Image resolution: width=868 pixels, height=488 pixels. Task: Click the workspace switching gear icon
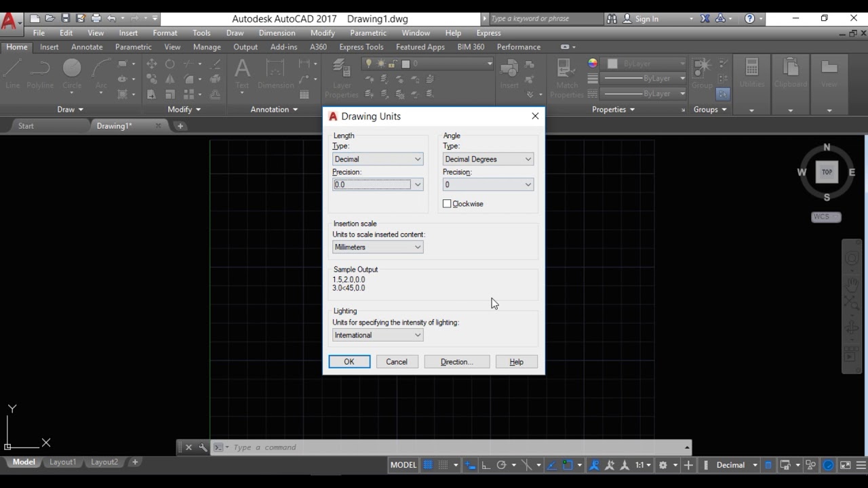click(x=663, y=465)
